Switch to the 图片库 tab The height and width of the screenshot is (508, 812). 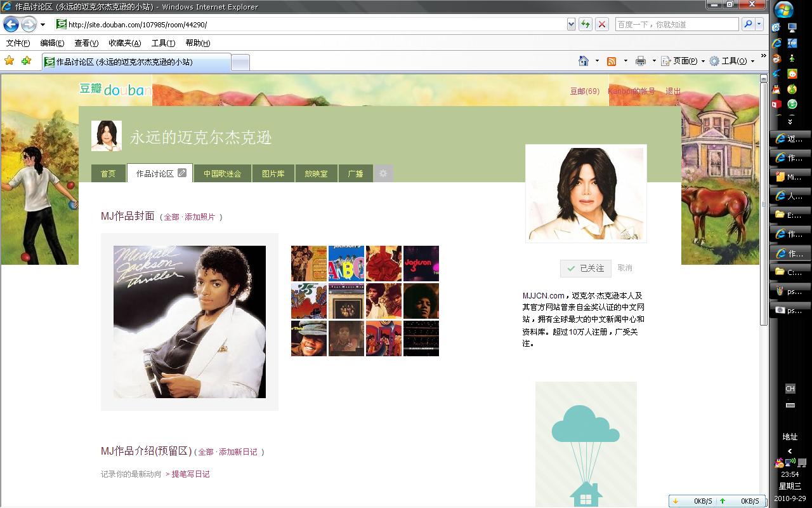(x=273, y=173)
